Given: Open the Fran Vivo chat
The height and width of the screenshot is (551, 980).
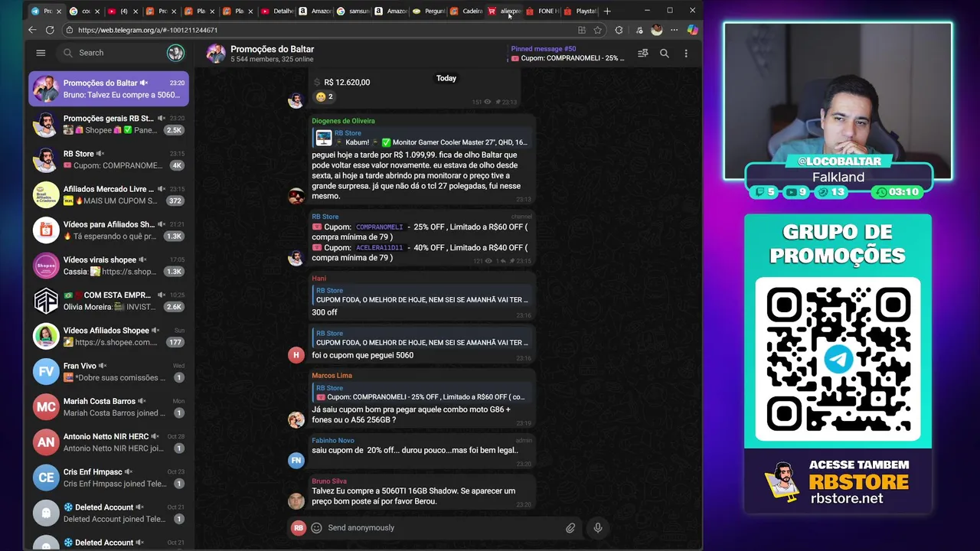Looking at the screenshot, I should tap(109, 371).
